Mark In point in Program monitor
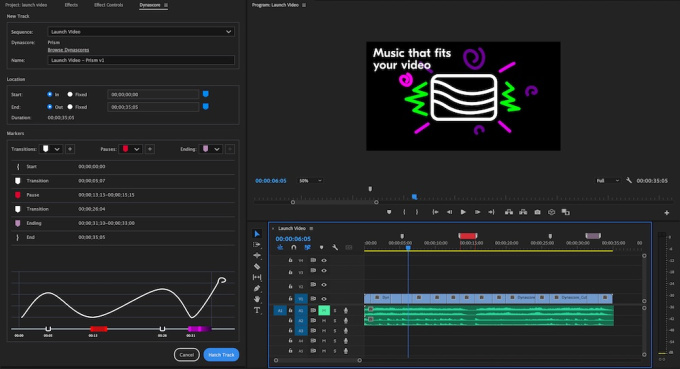The height and width of the screenshot is (369, 680). coord(404,212)
